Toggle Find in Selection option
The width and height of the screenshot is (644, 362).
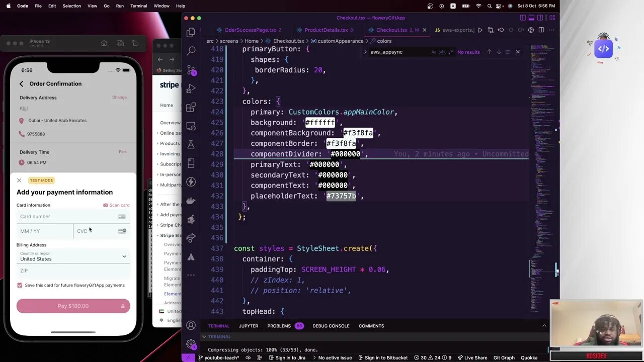[508, 52]
